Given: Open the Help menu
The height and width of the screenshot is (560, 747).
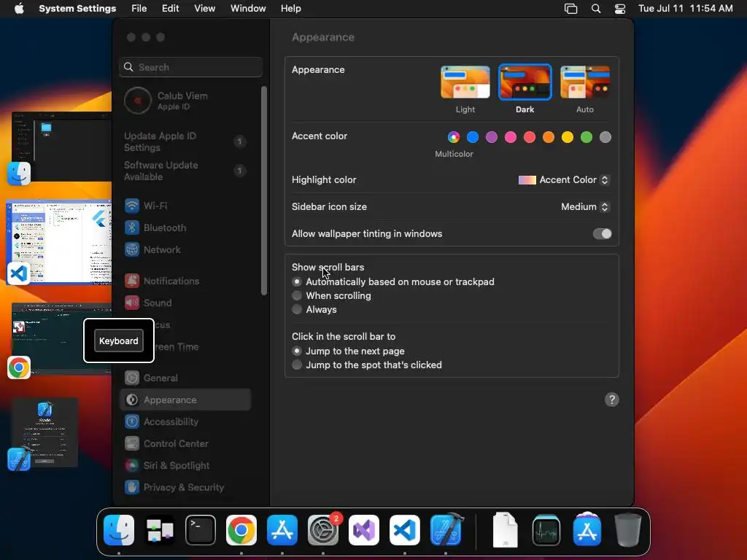Looking at the screenshot, I should 290,9.
